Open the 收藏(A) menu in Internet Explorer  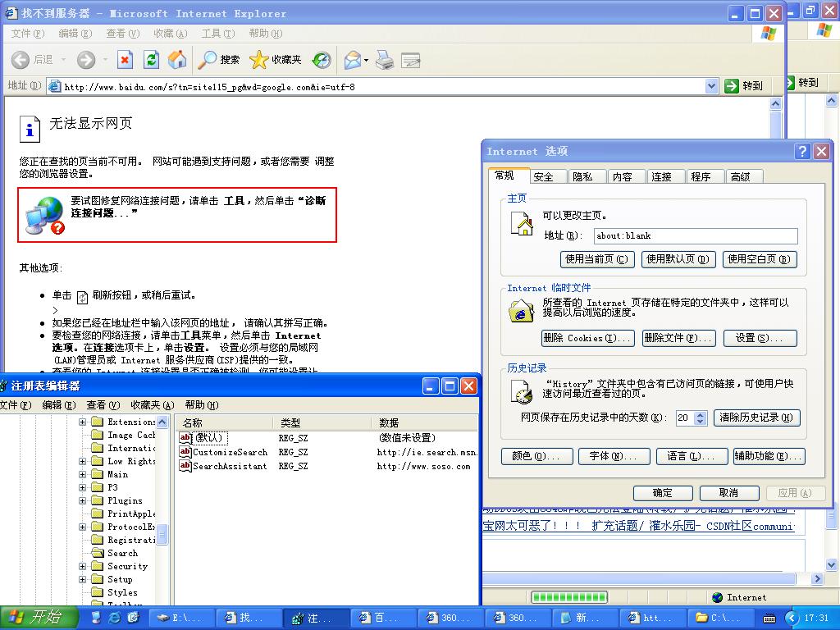(171, 34)
